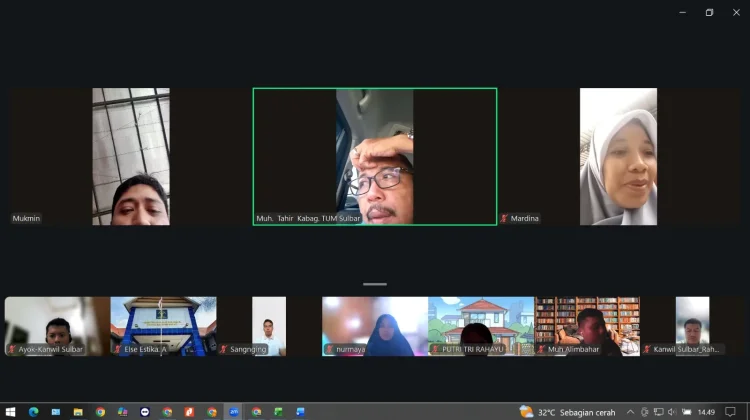Open Mardina's video tile
Viewport: 750px width, 420px height.
click(618, 156)
